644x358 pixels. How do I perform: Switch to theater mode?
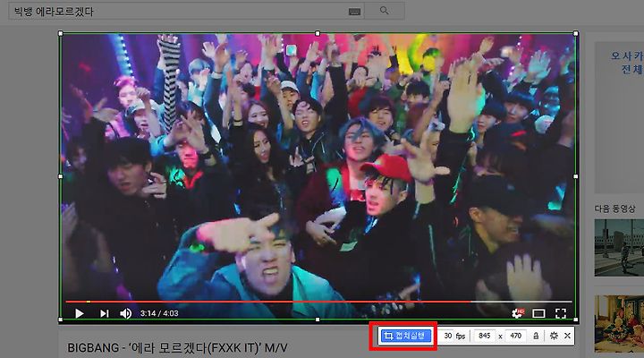click(538, 313)
